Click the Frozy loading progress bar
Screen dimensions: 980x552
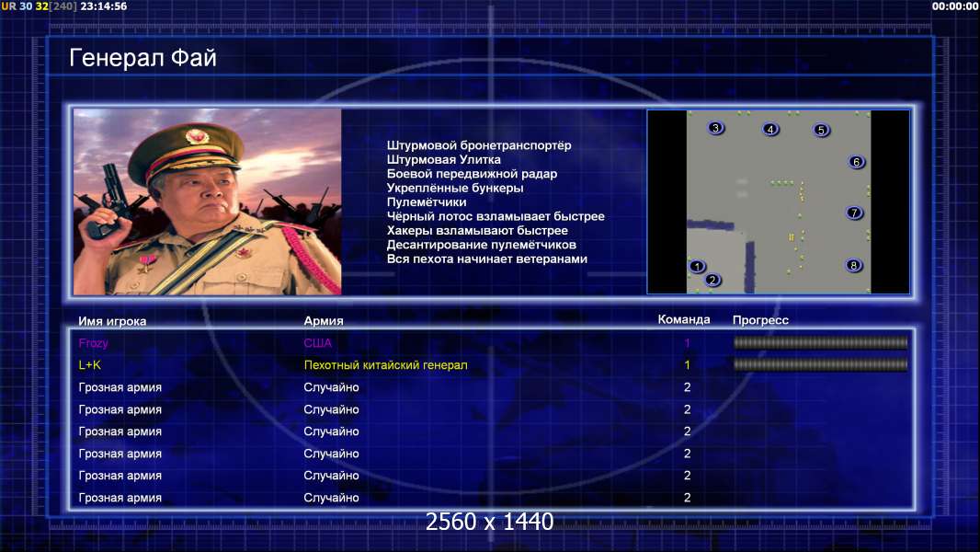821,342
